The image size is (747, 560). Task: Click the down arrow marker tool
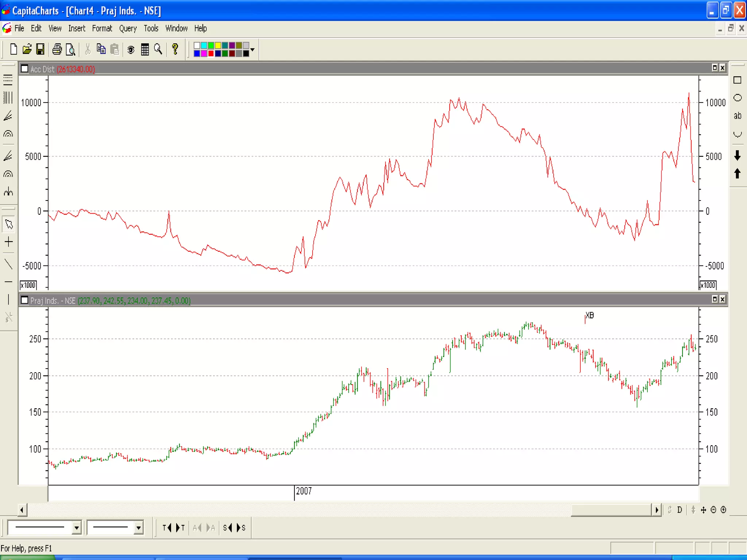[737, 156]
